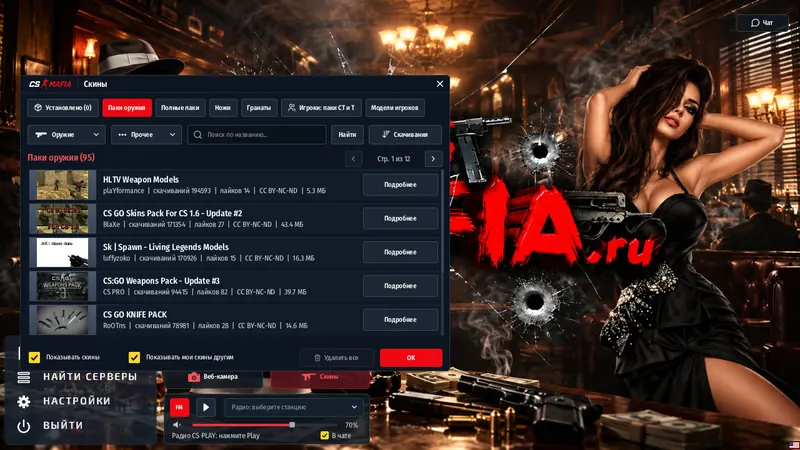Click the FM radio icon
This screenshot has width=800, height=450.
179,407
